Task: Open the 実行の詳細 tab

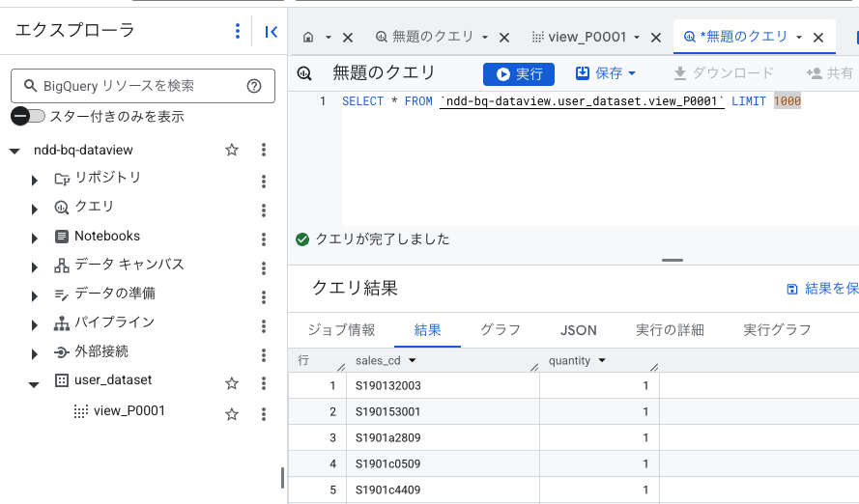Action: [670, 330]
